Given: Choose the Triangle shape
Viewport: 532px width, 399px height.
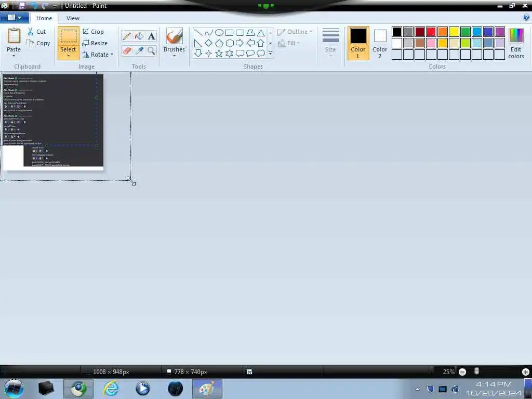Looking at the screenshot, I should [x=261, y=33].
